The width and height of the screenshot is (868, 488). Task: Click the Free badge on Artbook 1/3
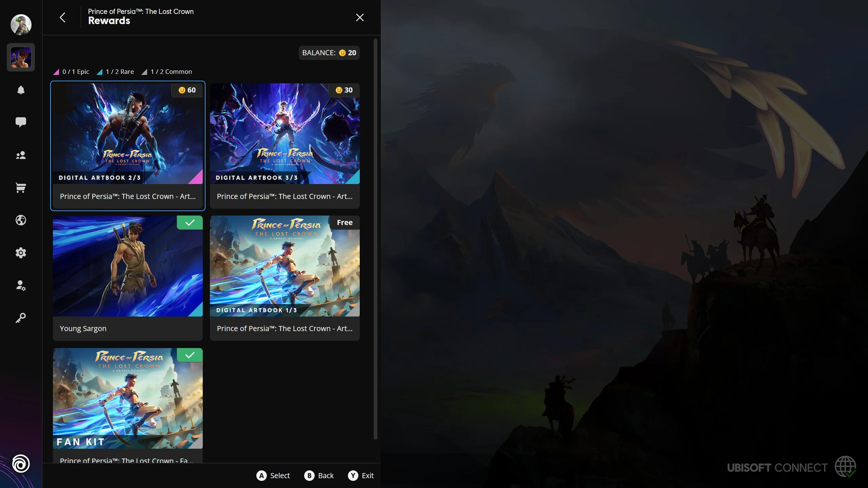point(344,223)
